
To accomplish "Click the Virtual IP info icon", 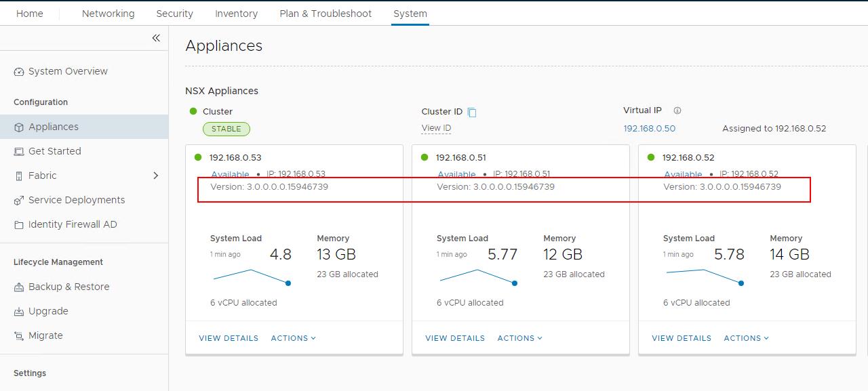I will (677, 110).
